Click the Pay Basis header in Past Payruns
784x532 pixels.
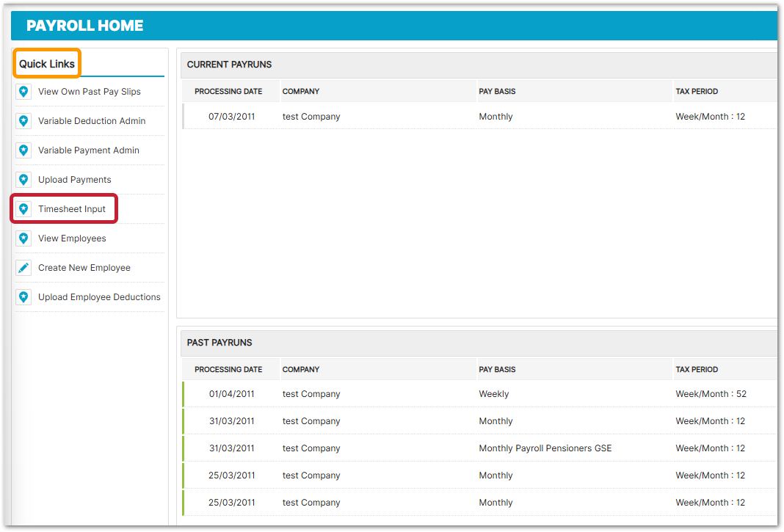pyautogui.click(x=497, y=370)
